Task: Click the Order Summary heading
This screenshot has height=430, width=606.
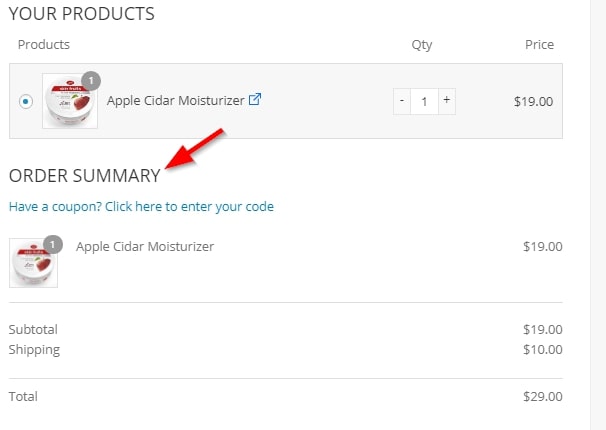Action: pyautogui.click(x=85, y=176)
